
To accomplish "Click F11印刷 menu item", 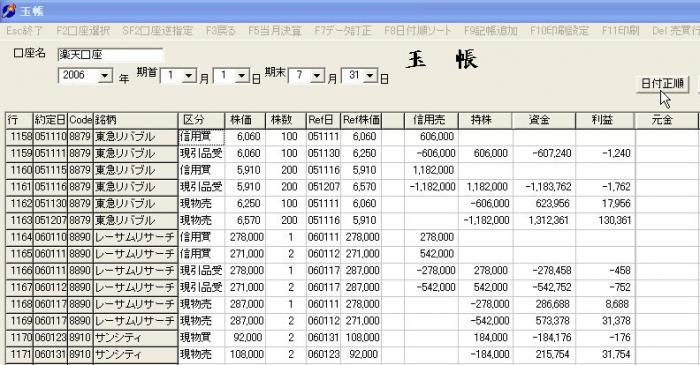I will pos(621,31).
